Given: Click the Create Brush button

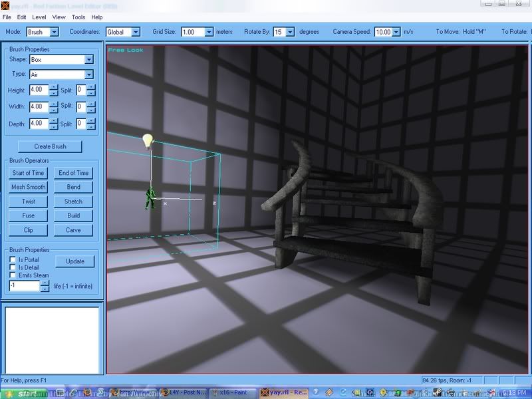Looking at the screenshot, I should pyautogui.click(x=50, y=146).
